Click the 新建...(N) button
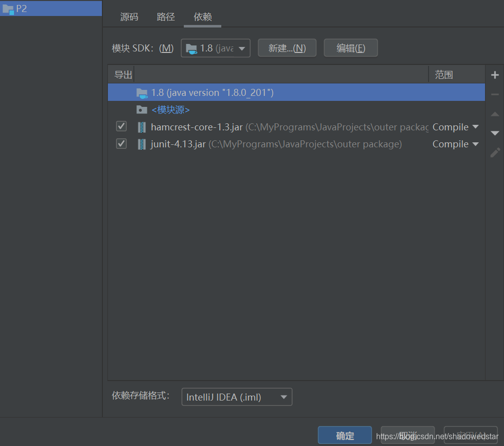504x446 pixels. coord(287,48)
